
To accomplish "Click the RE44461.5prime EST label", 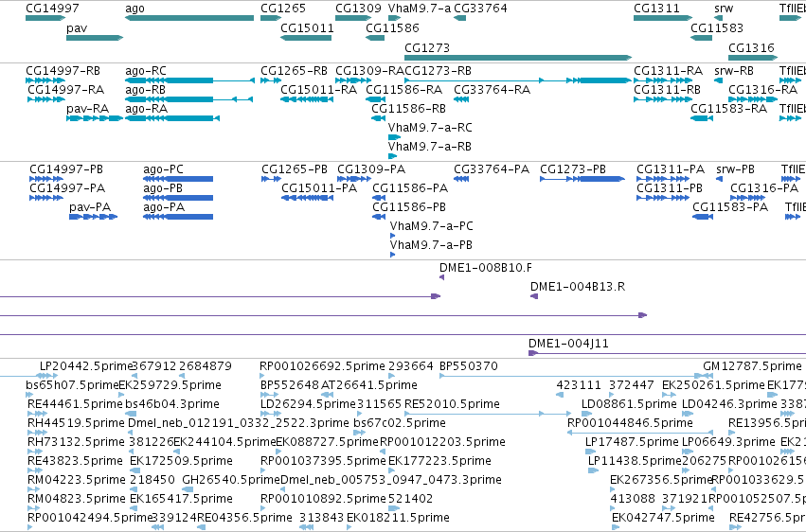I will (75, 404).
